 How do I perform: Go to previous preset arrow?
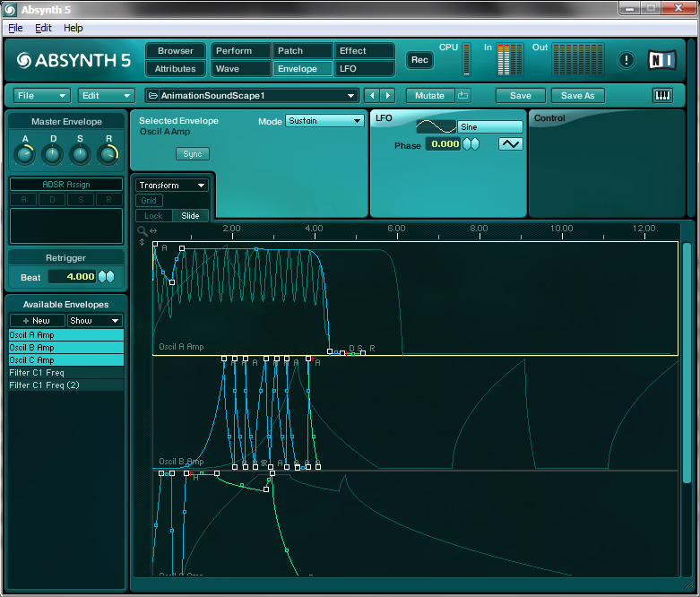pos(372,96)
